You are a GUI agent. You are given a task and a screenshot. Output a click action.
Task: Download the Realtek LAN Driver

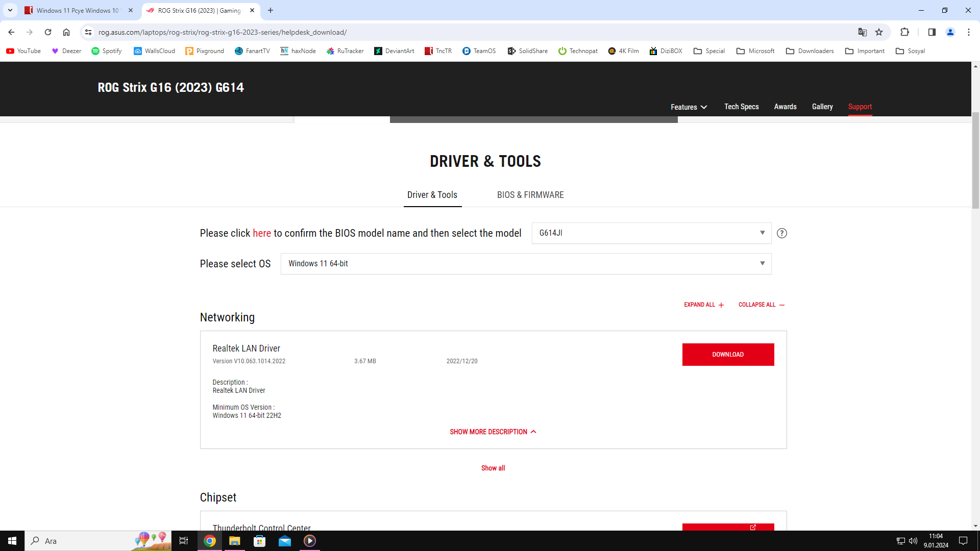point(728,355)
